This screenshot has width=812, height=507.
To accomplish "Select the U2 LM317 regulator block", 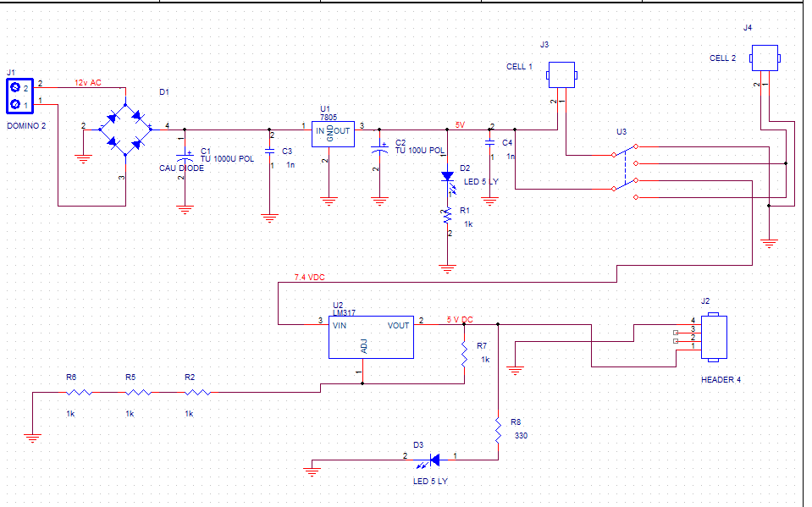I will coord(372,337).
